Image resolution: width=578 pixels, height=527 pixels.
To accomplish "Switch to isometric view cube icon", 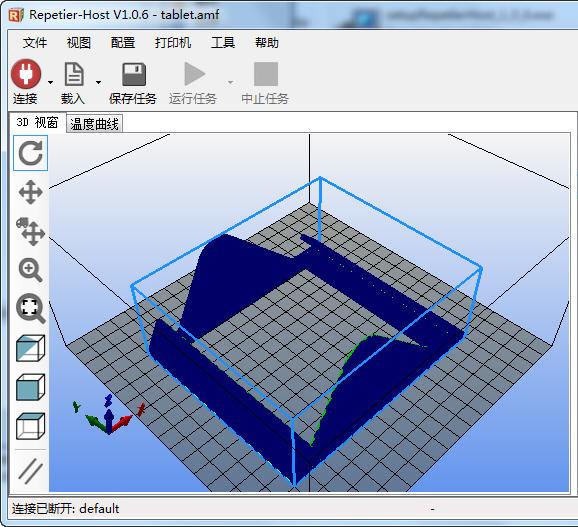I will pyautogui.click(x=31, y=348).
